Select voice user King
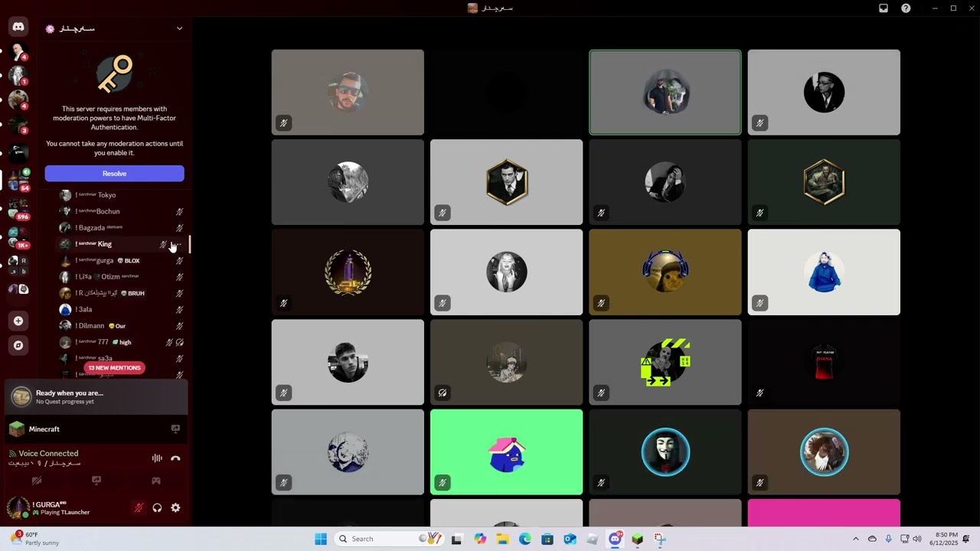Screen dimensions: 980x551 pyautogui.click(x=122, y=244)
